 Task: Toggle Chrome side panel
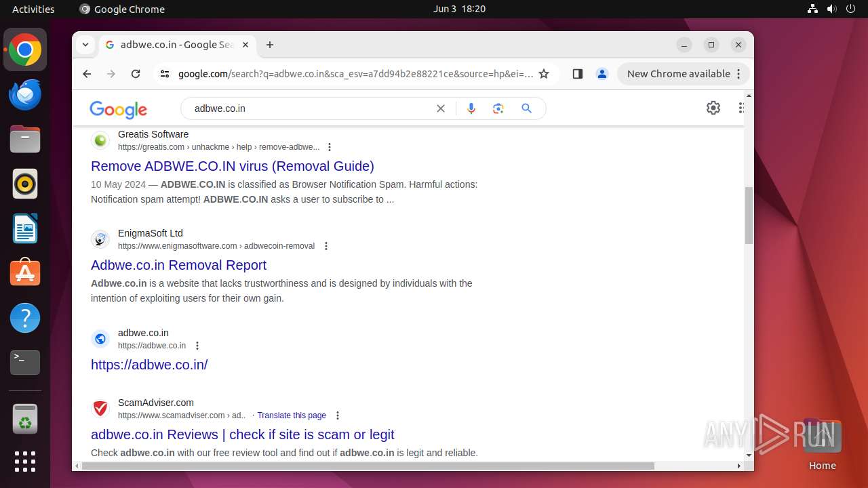(577, 74)
